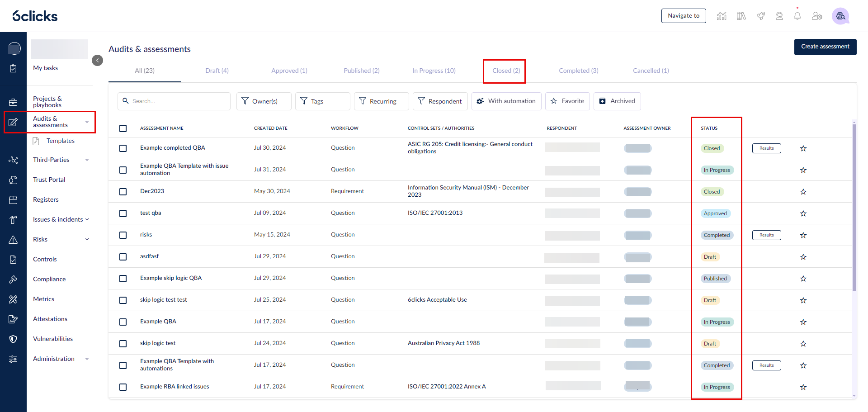This screenshot has height=412, width=868.
Task: Favorite the Example skip logic QBA star
Action: [x=803, y=279]
